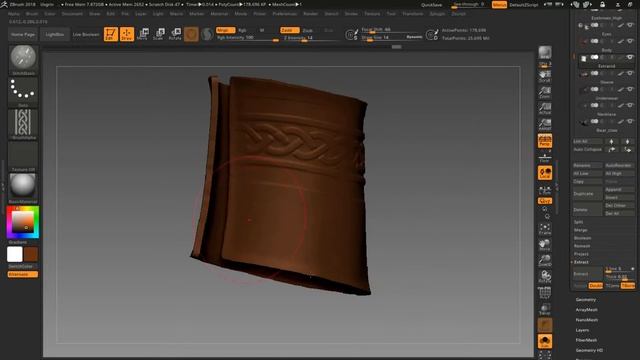
Task: Toggle the Mrgb mode
Action: 225,30
